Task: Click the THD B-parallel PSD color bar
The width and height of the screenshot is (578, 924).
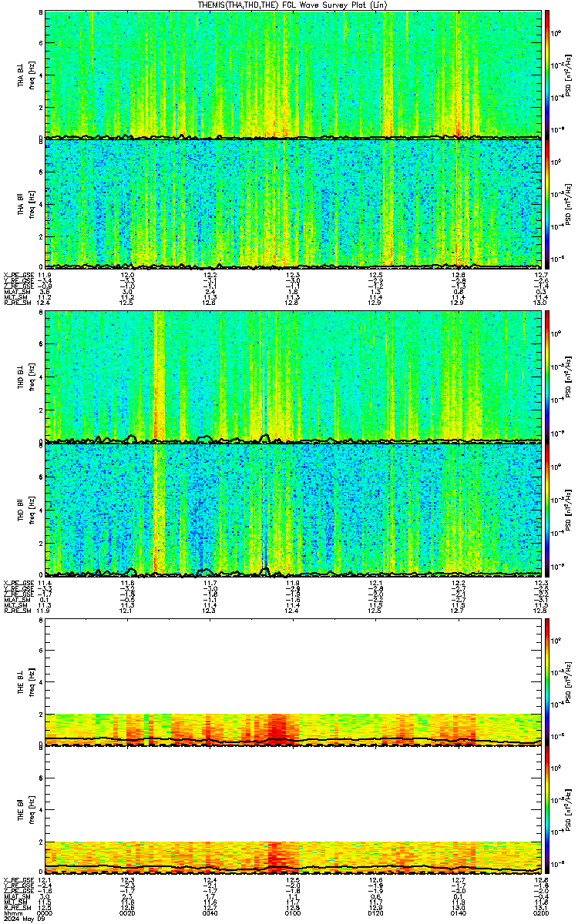Action: point(547,509)
